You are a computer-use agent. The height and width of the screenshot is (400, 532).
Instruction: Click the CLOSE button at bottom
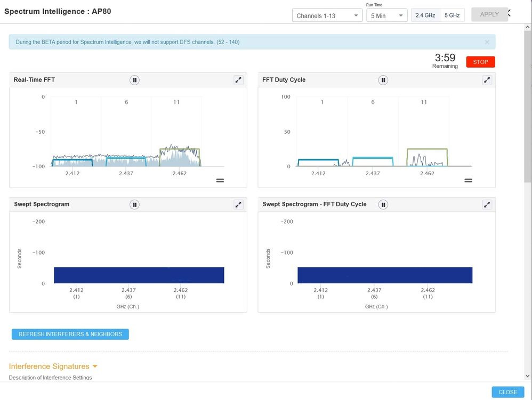pos(507,392)
